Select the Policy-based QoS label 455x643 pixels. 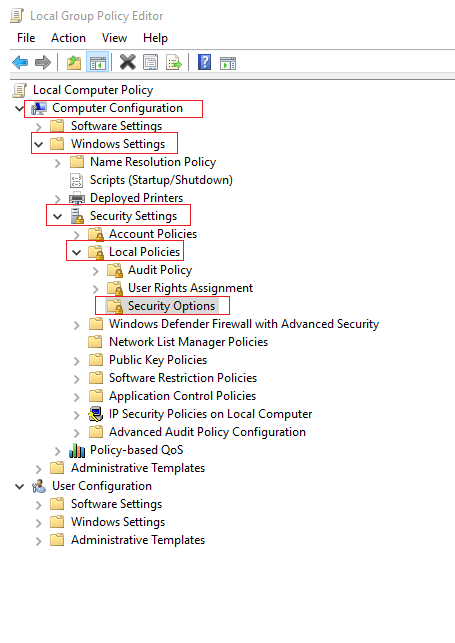[136, 450]
